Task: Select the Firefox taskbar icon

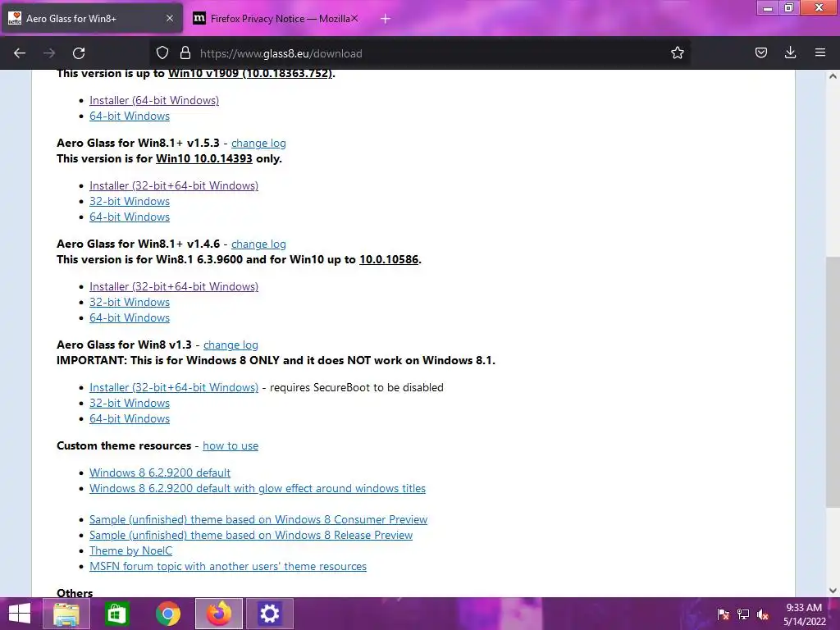Action: point(219,614)
